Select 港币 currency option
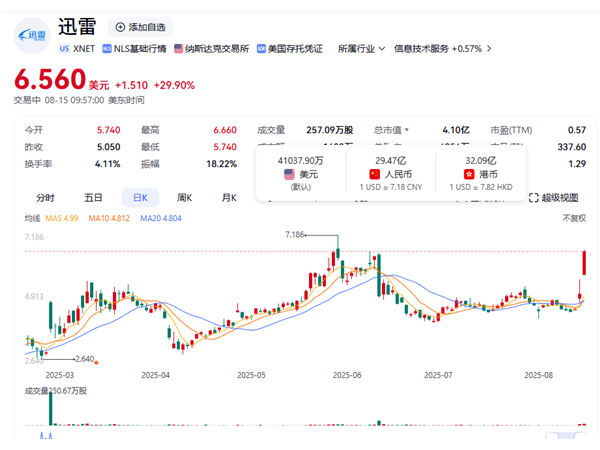Screen dimensions: 600x450 (481, 173)
